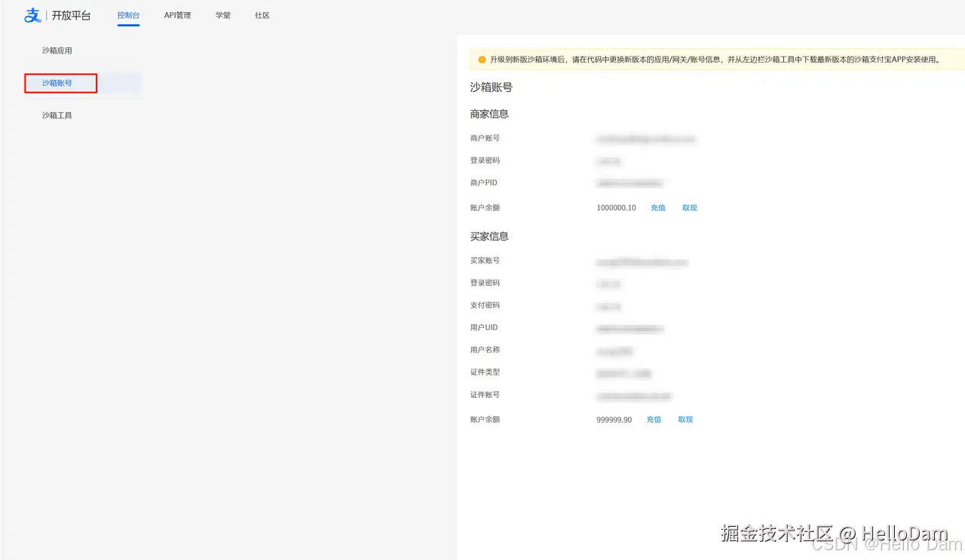The height and width of the screenshot is (560, 965).
Task: Click the buyer balance amount 999999.90
Action: pos(613,420)
